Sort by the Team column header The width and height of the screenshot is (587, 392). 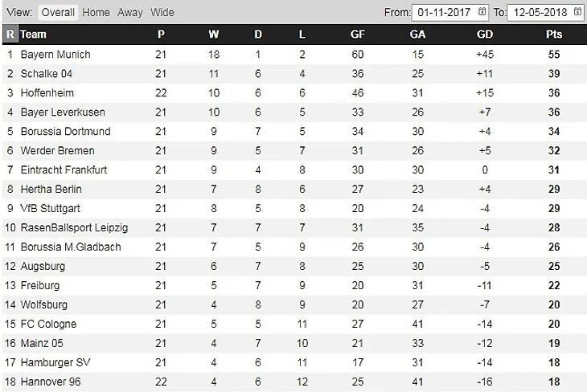(x=33, y=35)
